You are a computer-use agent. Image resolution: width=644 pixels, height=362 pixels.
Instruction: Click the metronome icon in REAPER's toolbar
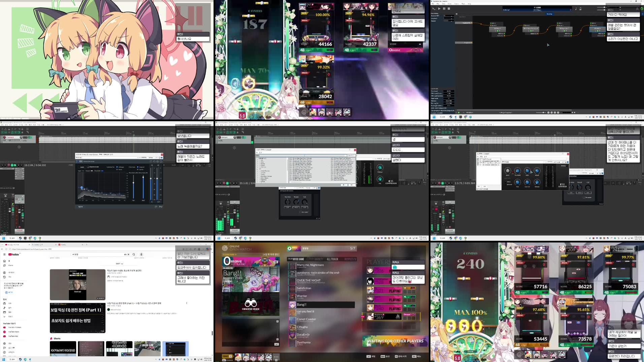click(27, 130)
